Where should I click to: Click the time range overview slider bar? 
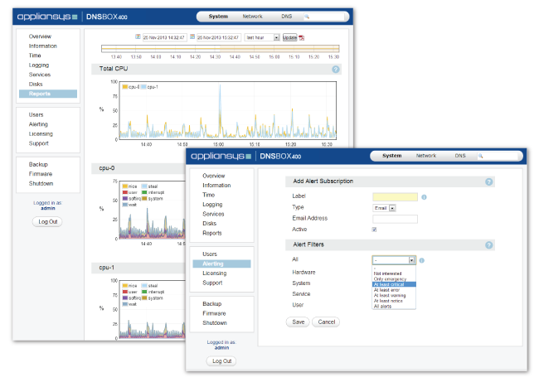(x=221, y=49)
